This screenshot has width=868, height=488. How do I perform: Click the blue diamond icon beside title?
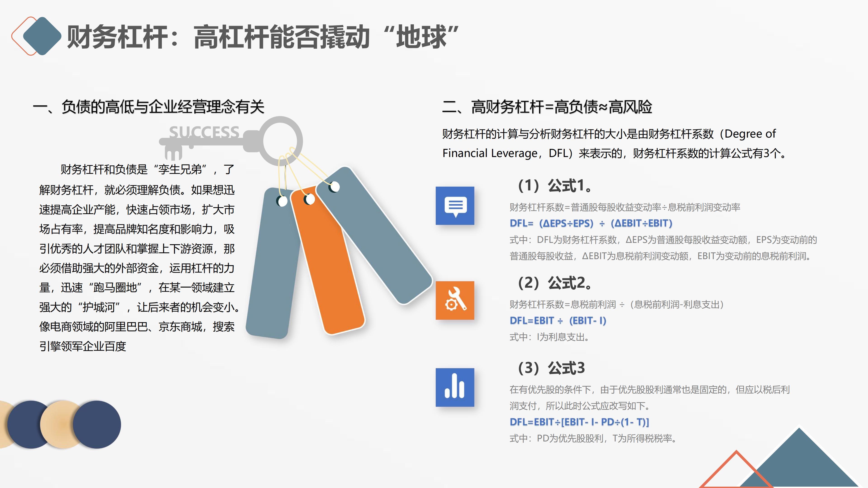point(42,36)
